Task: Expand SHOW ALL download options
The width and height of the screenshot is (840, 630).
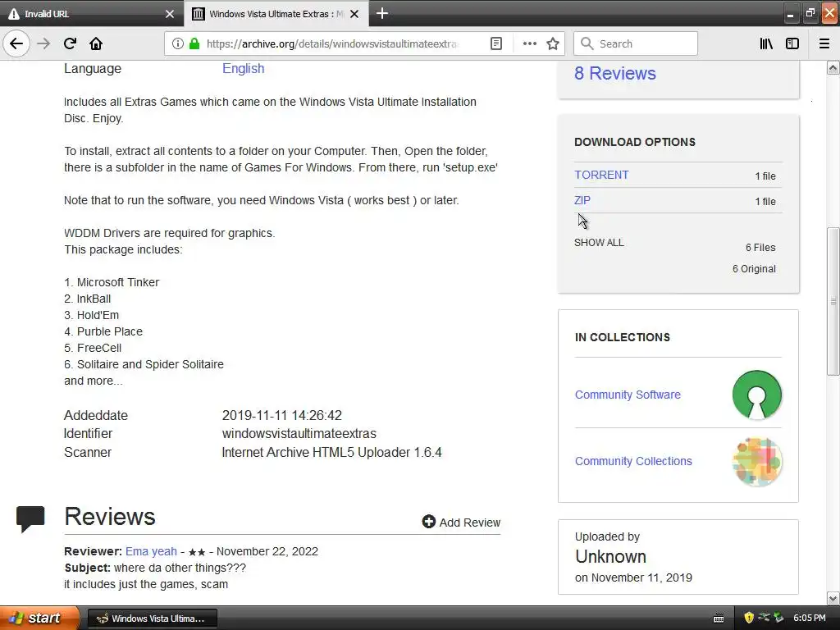Action: [599, 243]
